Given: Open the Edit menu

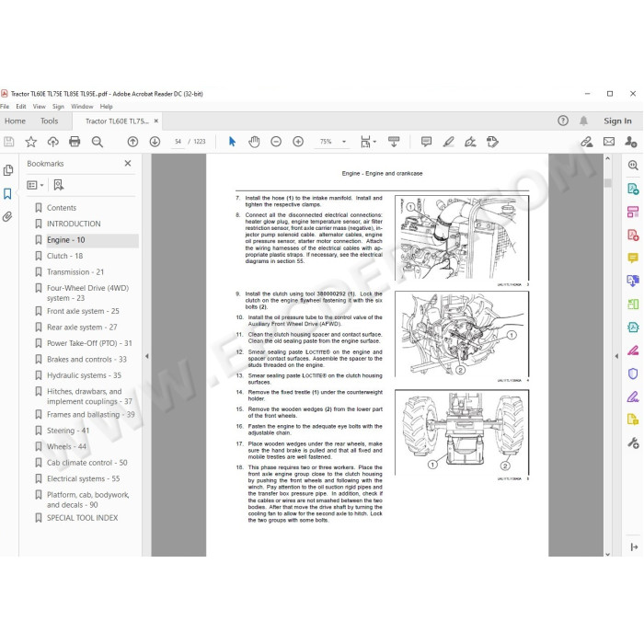Looking at the screenshot, I should pos(21,107).
